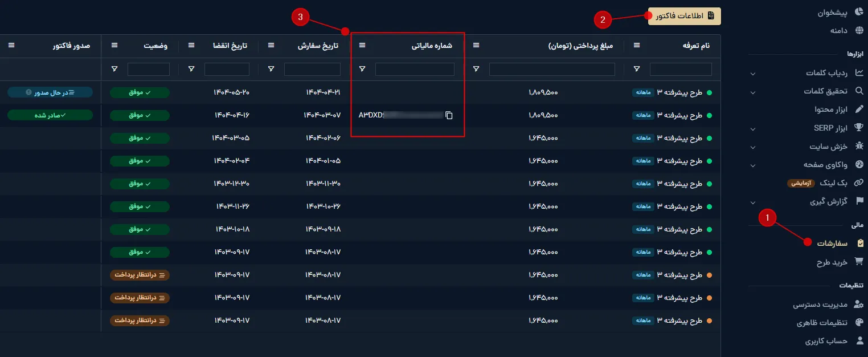The image size is (868, 357).
Task: Open تنظیمات ظاهری palette icon
Action: coord(859,323)
